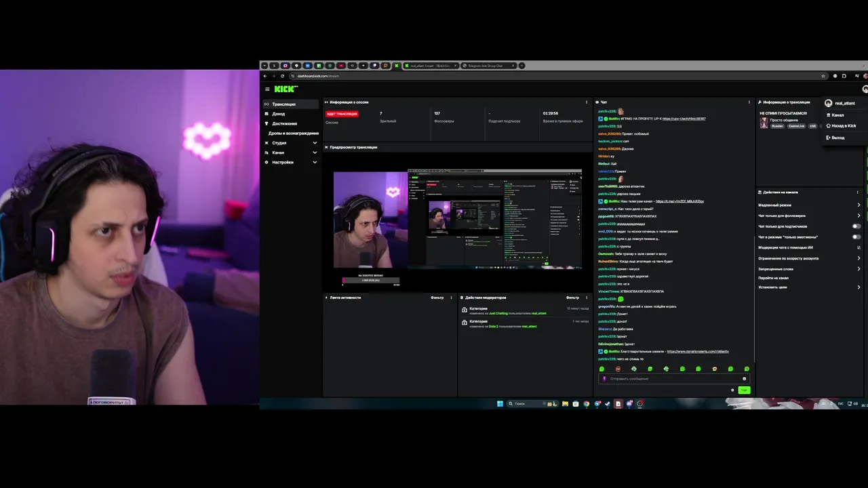
Task: Click the Russian stream tag
Action: (777, 126)
